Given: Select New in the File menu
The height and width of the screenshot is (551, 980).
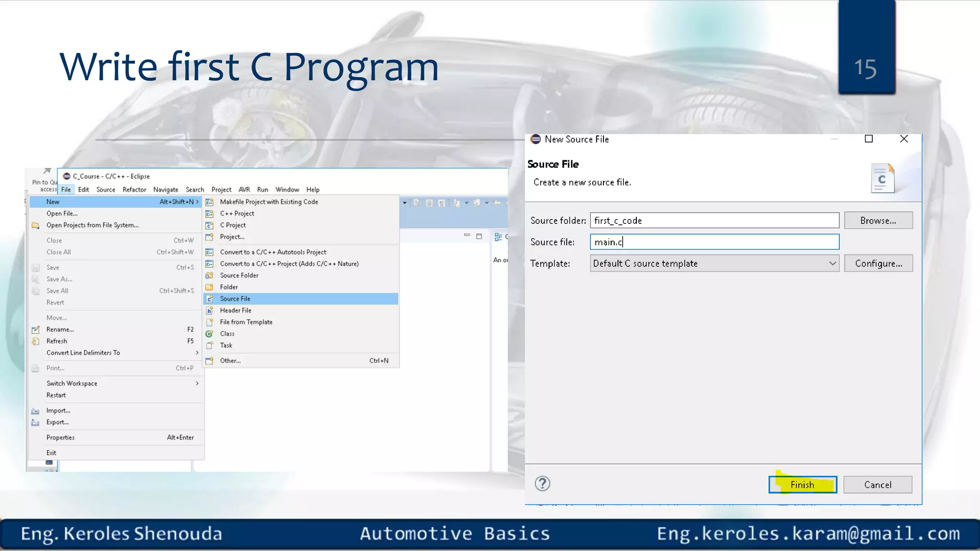Looking at the screenshot, I should tap(116, 202).
